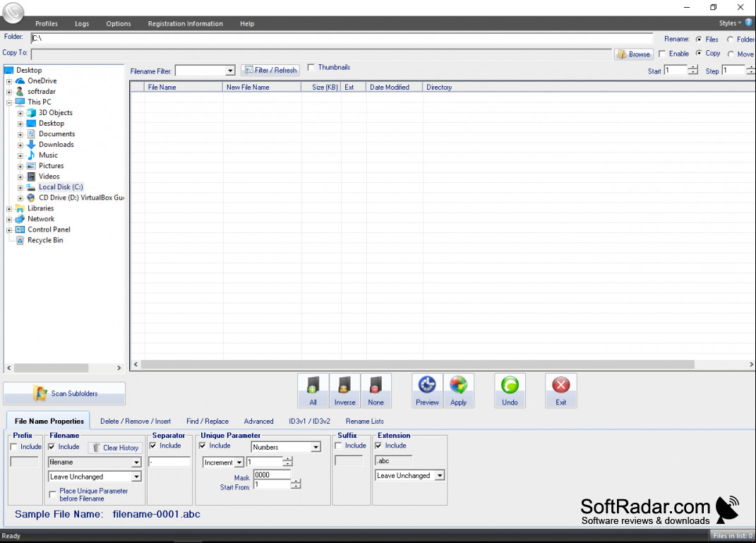Enable the Thumbnails checkbox
756x543 pixels.
click(311, 67)
